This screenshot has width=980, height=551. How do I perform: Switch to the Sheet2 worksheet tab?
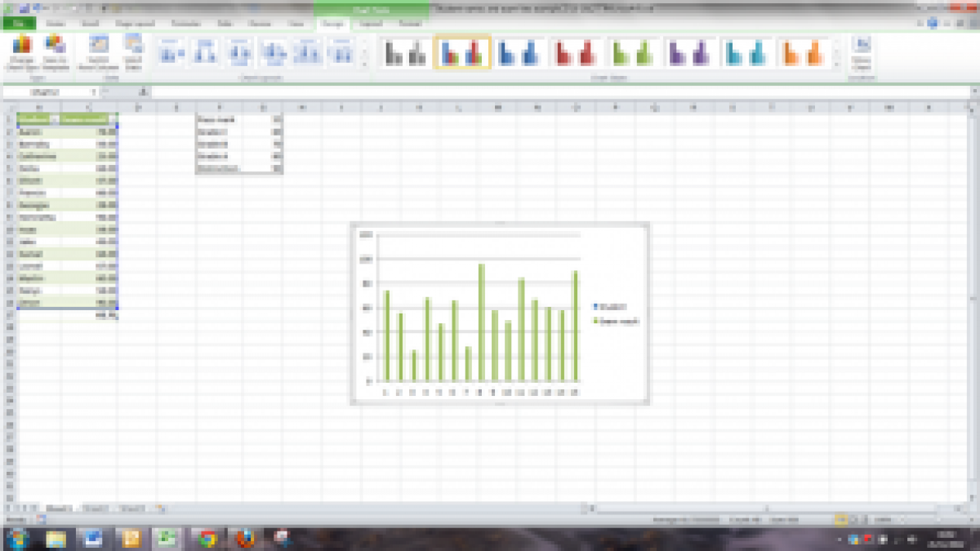96,509
